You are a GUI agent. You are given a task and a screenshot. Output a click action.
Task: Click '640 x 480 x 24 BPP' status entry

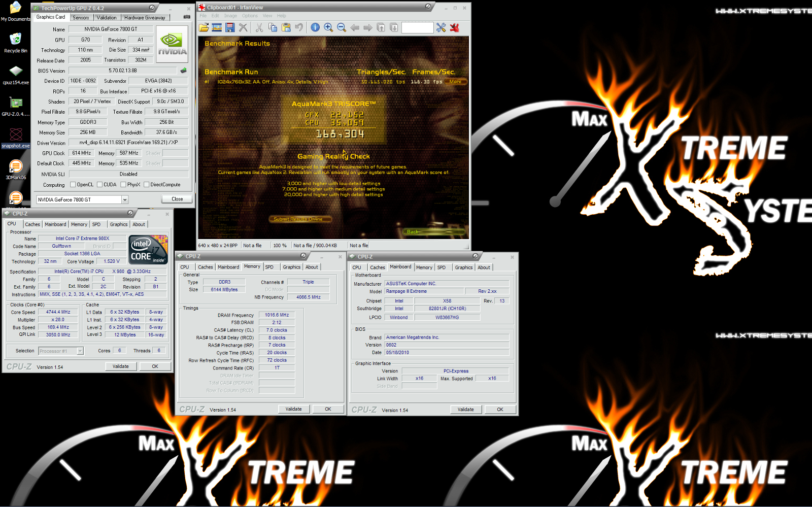[218, 245]
